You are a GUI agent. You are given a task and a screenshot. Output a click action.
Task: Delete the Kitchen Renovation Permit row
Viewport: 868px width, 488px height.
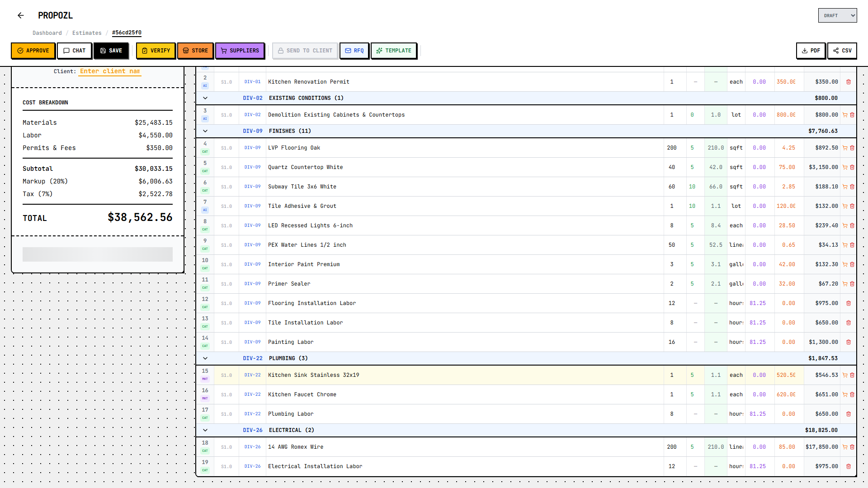point(849,82)
